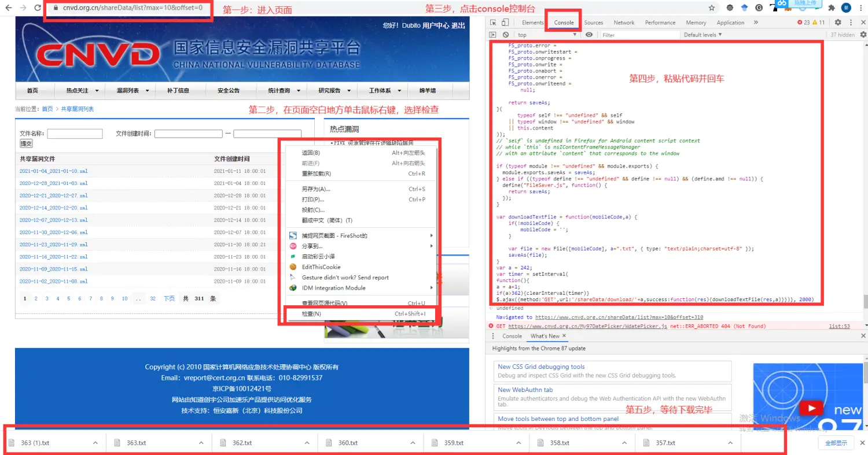Switch to the Sources tab
The height and width of the screenshot is (455, 868).
click(593, 23)
